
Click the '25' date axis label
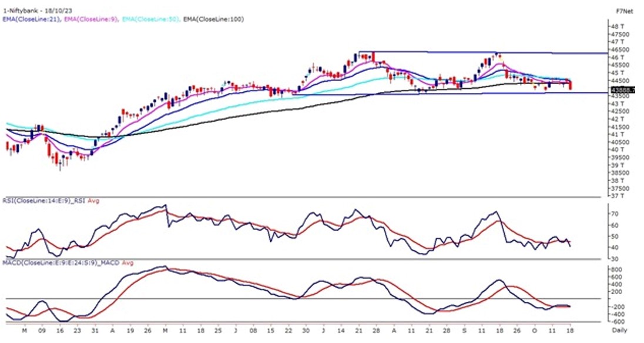pos(219,331)
